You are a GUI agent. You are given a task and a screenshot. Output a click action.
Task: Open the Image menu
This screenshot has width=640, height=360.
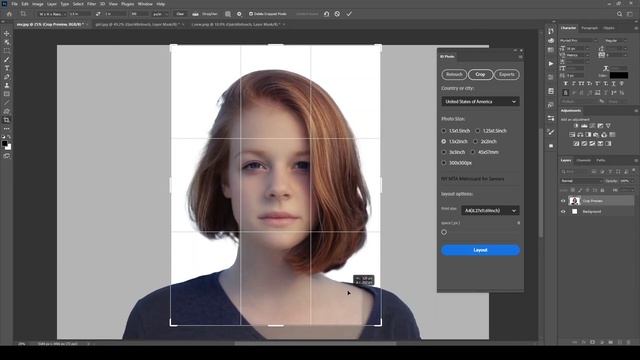point(38,4)
